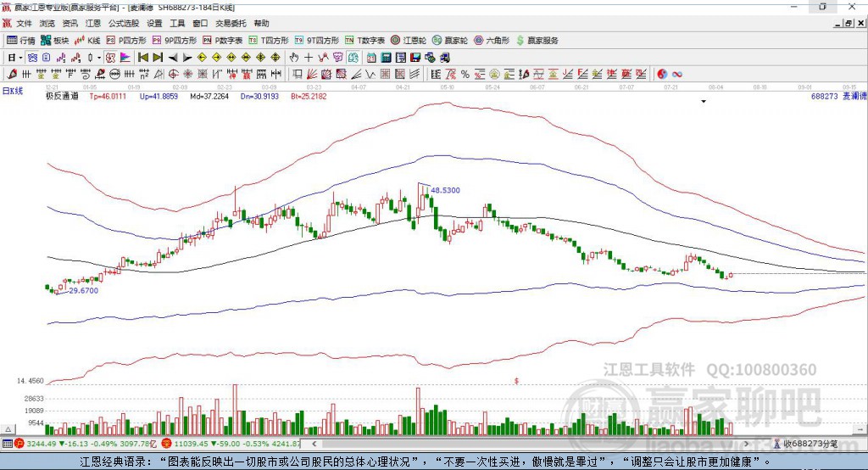Open the 六角形 hexagon tool
This screenshot has width=868, height=470.
tap(492, 41)
